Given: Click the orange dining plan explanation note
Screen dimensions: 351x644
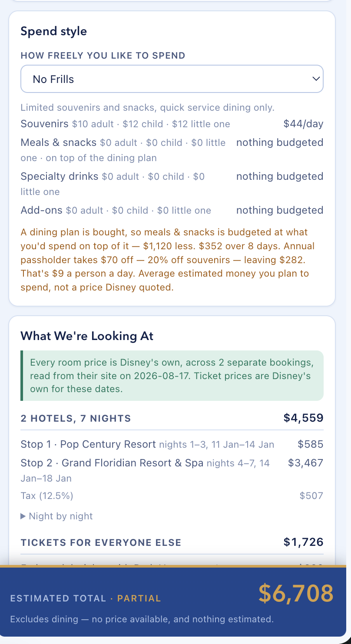Looking at the screenshot, I should 168,260.
